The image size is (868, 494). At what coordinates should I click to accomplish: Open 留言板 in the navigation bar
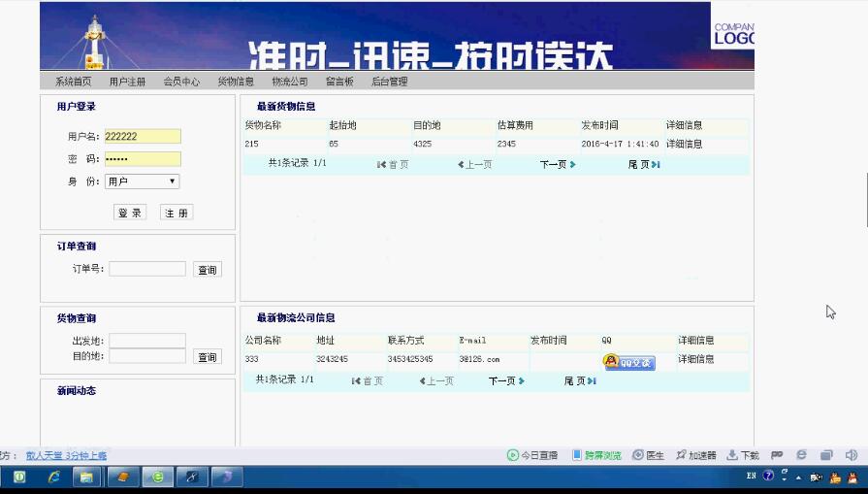click(339, 82)
